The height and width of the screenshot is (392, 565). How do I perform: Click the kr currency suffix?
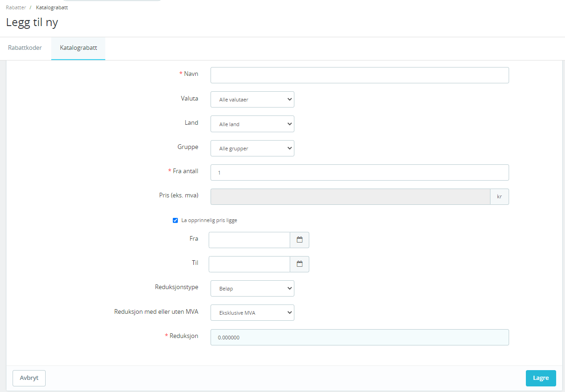pyautogui.click(x=499, y=196)
